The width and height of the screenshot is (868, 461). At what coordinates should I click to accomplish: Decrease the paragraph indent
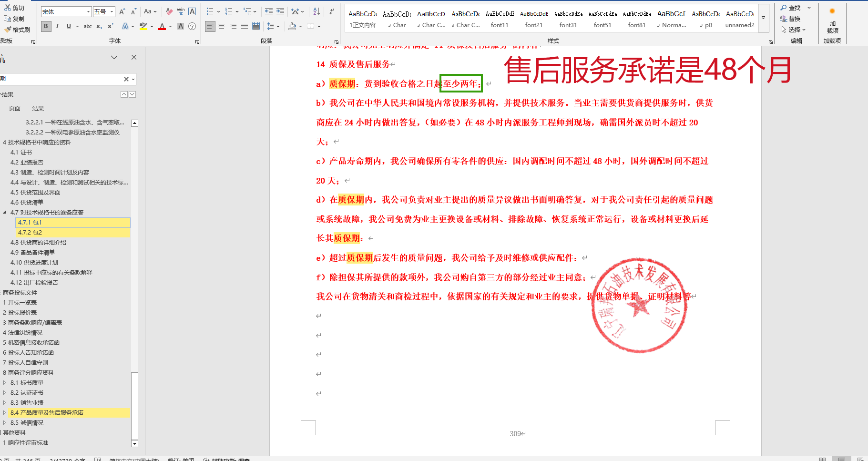coord(269,11)
